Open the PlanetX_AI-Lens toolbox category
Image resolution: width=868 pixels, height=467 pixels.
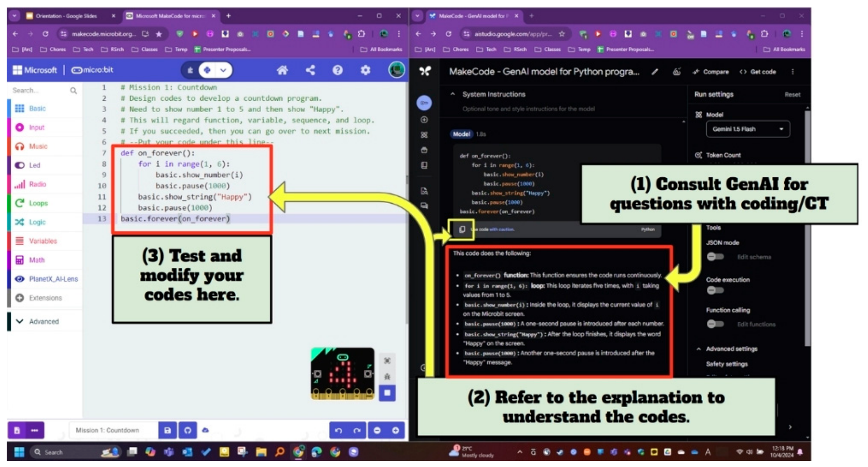[45, 279]
